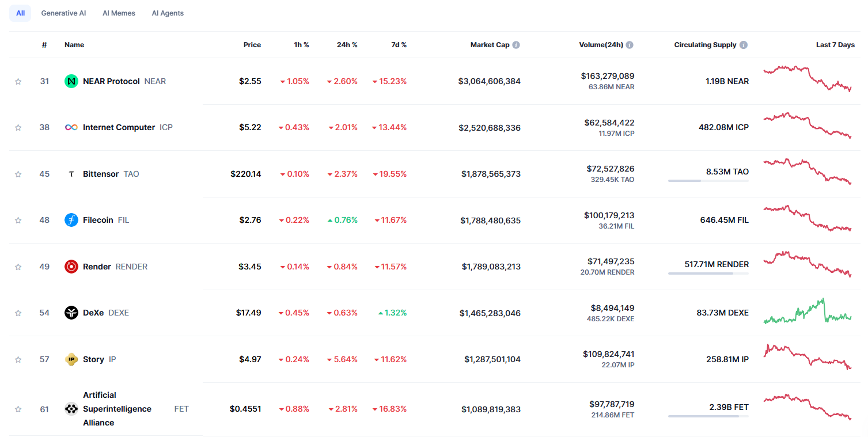Open Volume(24h) info tooltip icon

pos(630,45)
